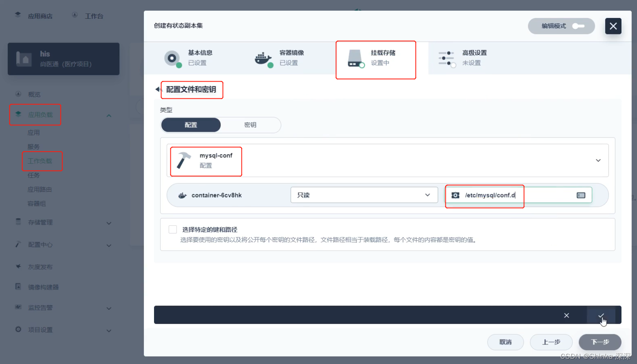Click the app store icon
This screenshot has width=637, height=364.
18,15
